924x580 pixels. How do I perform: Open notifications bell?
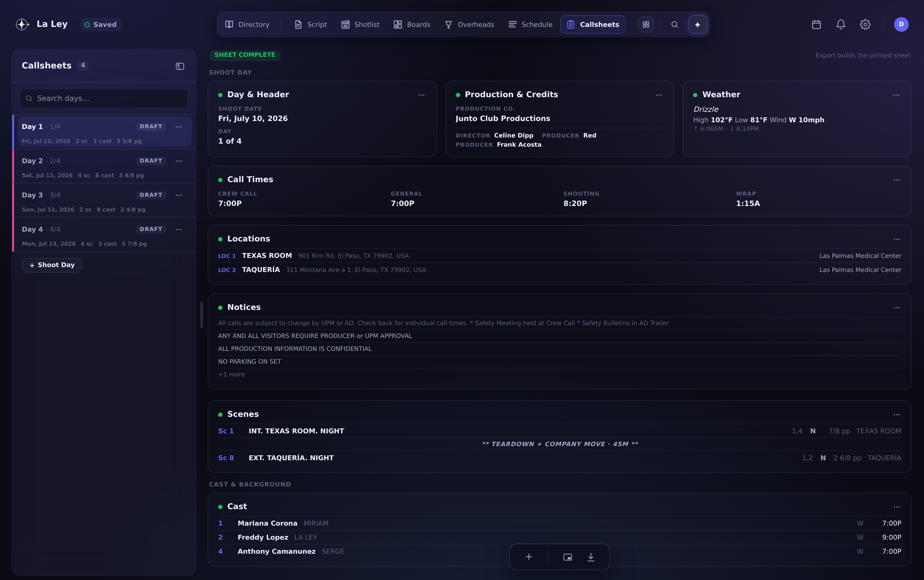click(841, 24)
